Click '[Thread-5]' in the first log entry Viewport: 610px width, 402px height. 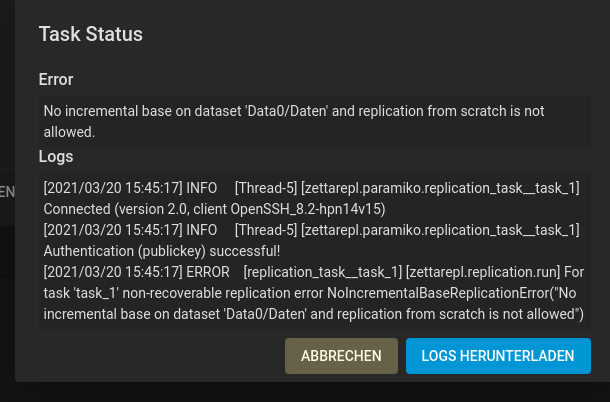pos(266,188)
